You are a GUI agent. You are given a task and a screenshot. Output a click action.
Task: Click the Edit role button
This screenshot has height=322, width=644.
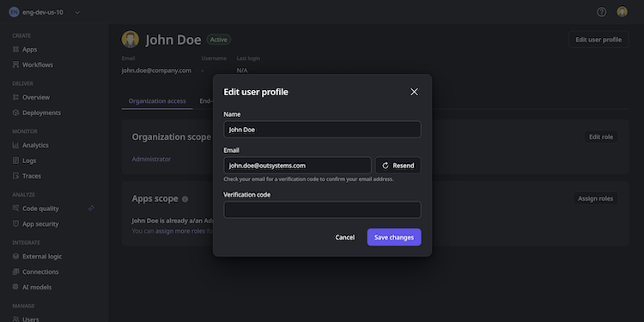tap(601, 137)
